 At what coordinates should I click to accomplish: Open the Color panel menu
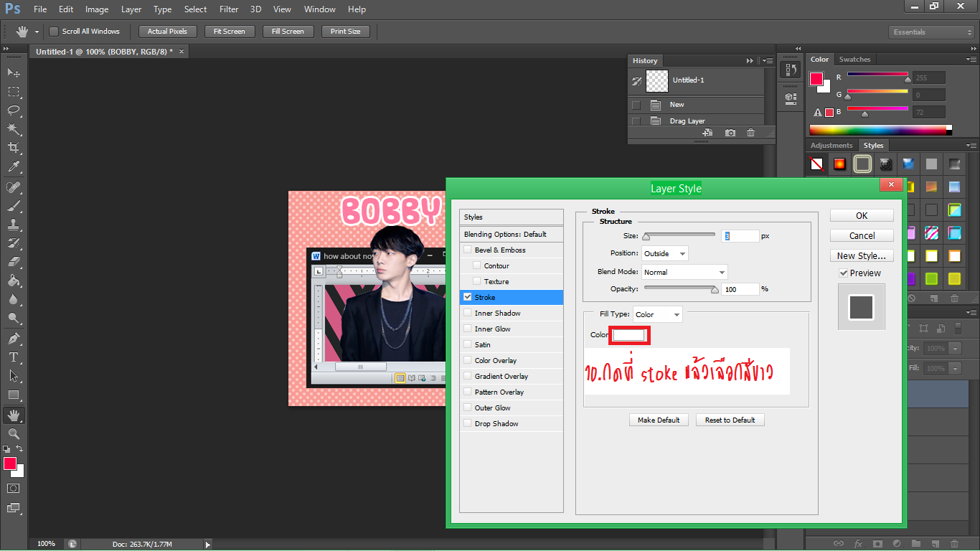pos(972,60)
